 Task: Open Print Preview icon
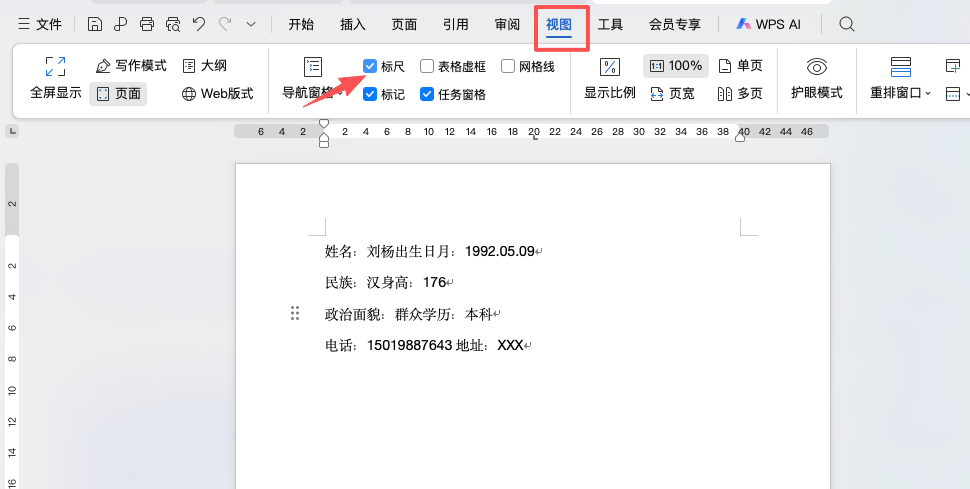tap(173, 24)
